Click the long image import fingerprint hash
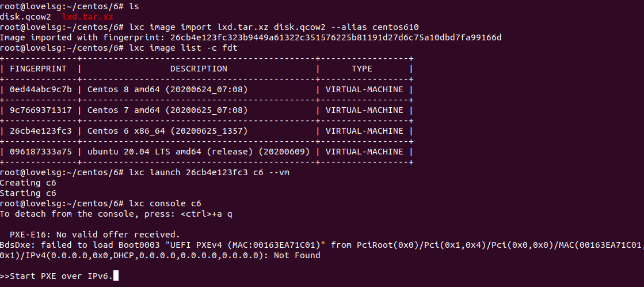 (x=336, y=38)
